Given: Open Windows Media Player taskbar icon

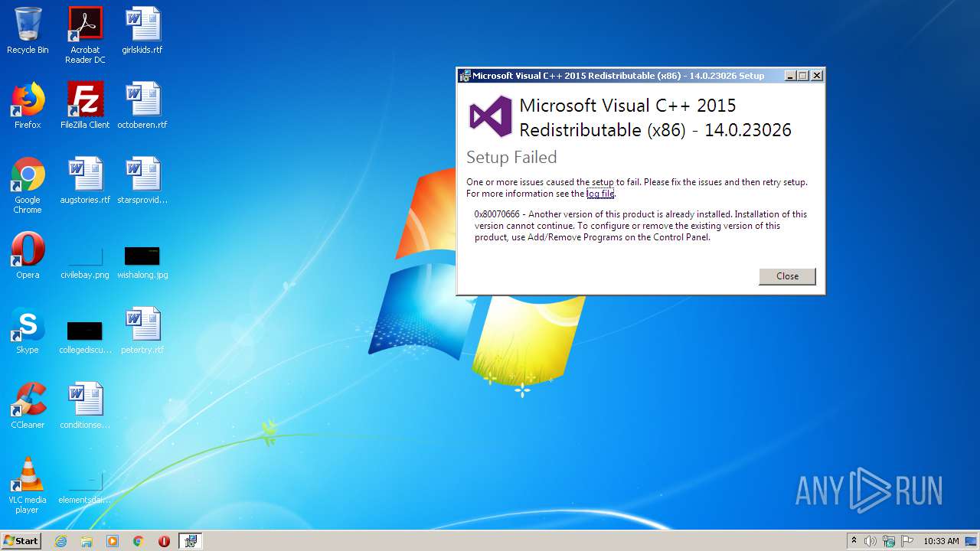Looking at the screenshot, I should tap(113, 541).
